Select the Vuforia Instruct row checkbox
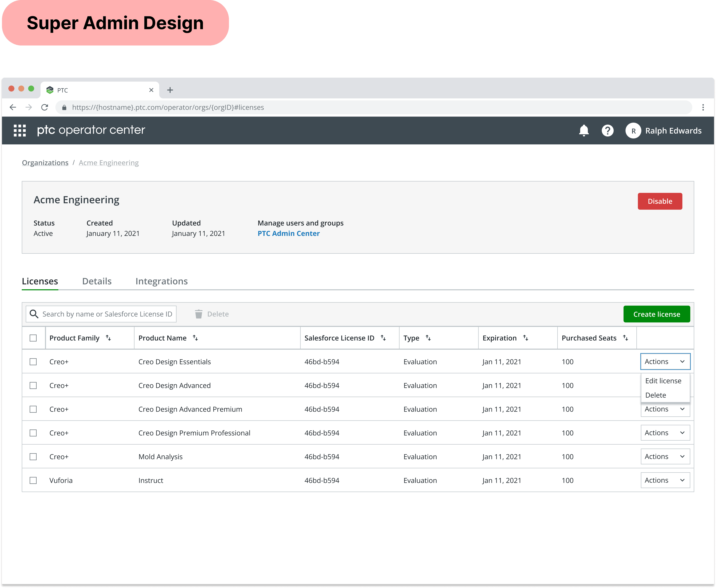 pos(33,480)
